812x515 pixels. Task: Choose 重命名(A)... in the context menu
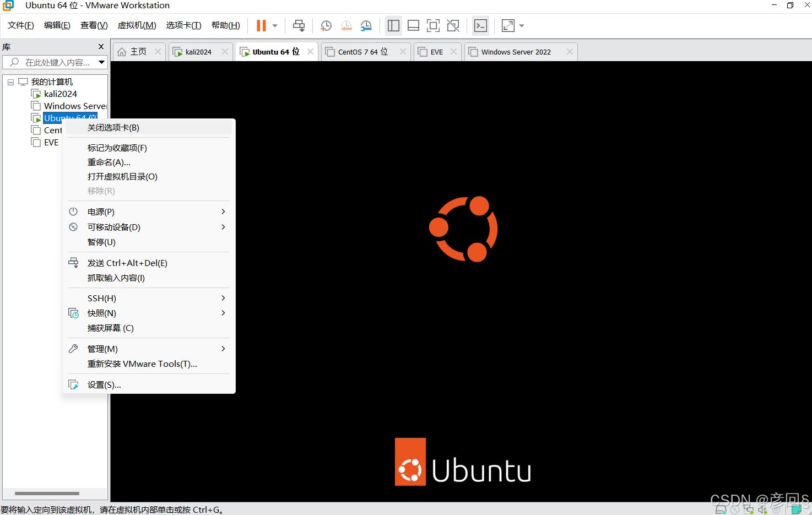pos(149,162)
